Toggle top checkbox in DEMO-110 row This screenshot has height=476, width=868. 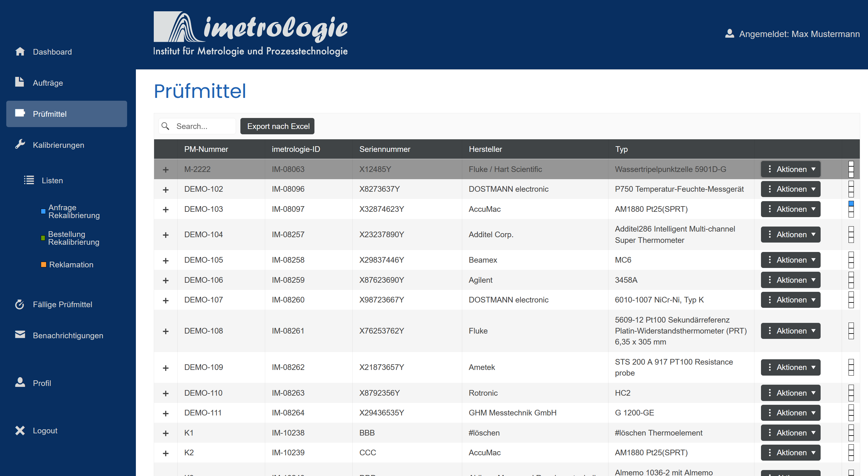[851, 388]
